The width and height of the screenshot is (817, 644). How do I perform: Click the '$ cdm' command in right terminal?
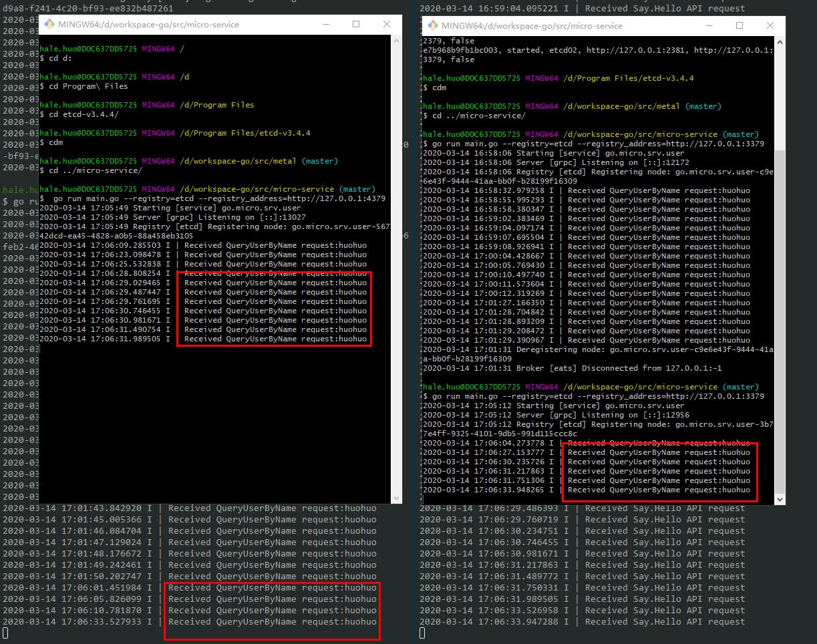pyautogui.click(x=435, y=88)
